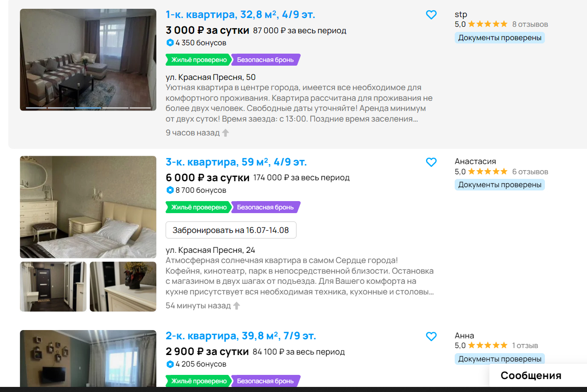The image size is (587, 392).
Task: Open the bedroom main photo of 3-к. квартира
Action: click(88, 207)
